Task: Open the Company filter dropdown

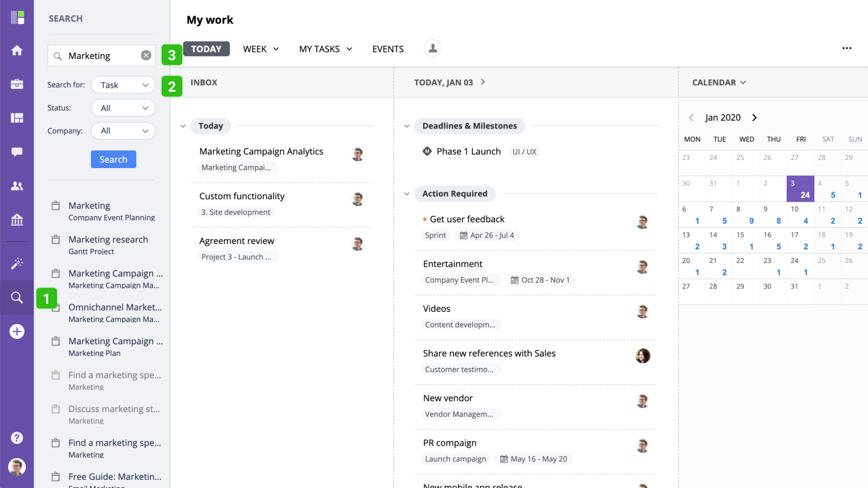Action: [123, 131]
